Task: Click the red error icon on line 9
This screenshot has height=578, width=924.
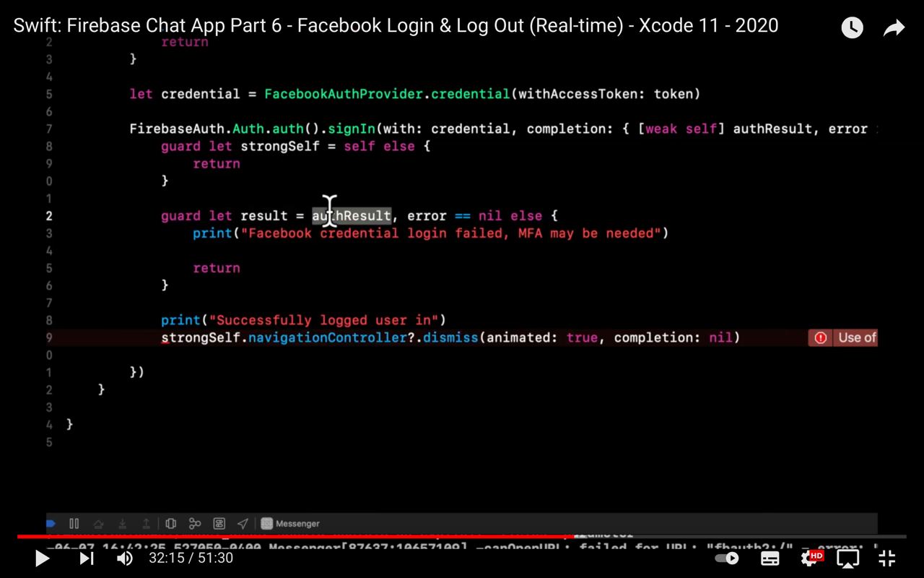Action: pos(821,337)
